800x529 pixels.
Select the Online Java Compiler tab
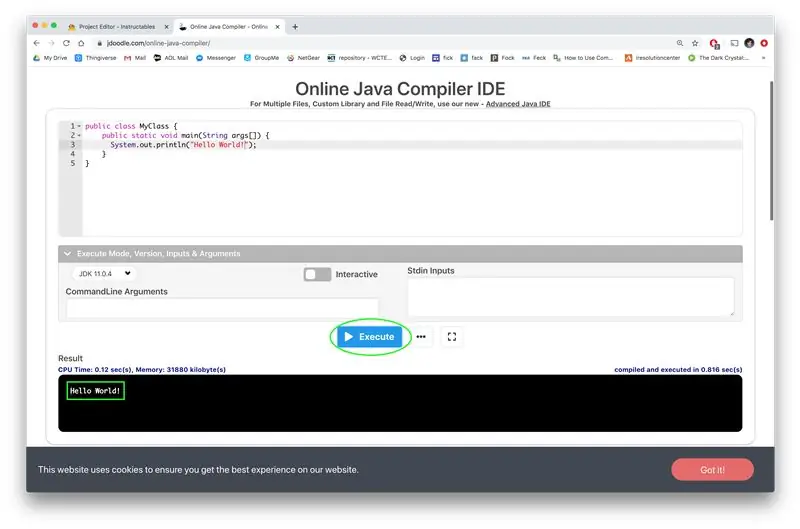(228, 27)
